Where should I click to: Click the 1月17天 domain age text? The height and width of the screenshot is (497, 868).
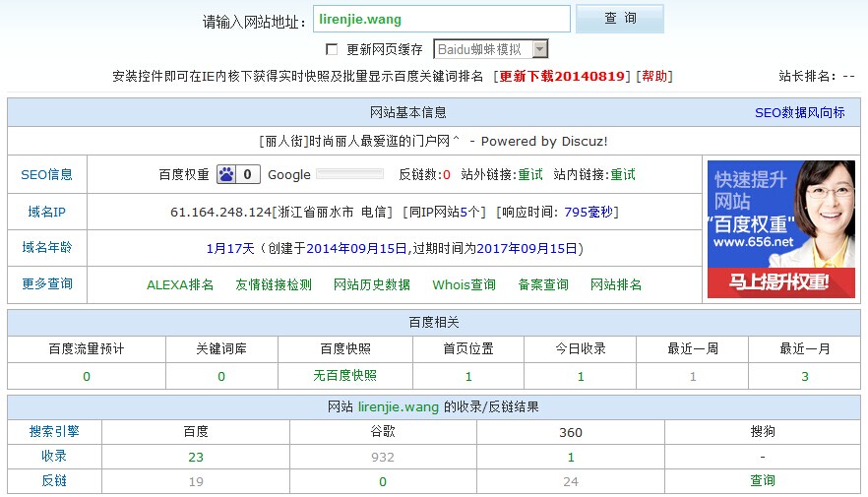[230, 248]
